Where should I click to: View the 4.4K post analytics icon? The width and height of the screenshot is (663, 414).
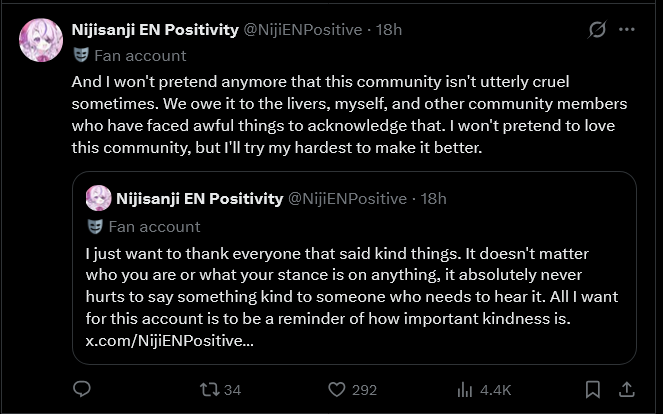coord(465,389)
